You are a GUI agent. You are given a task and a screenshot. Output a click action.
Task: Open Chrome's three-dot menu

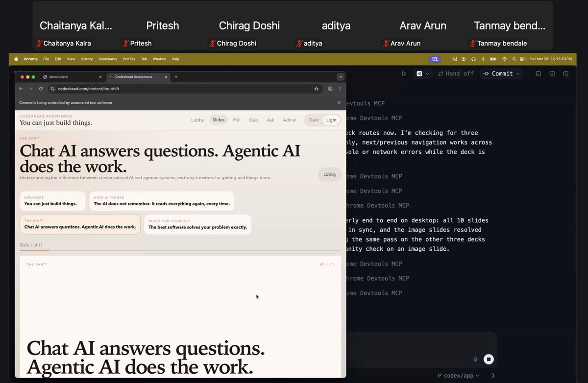click(340, 89)
